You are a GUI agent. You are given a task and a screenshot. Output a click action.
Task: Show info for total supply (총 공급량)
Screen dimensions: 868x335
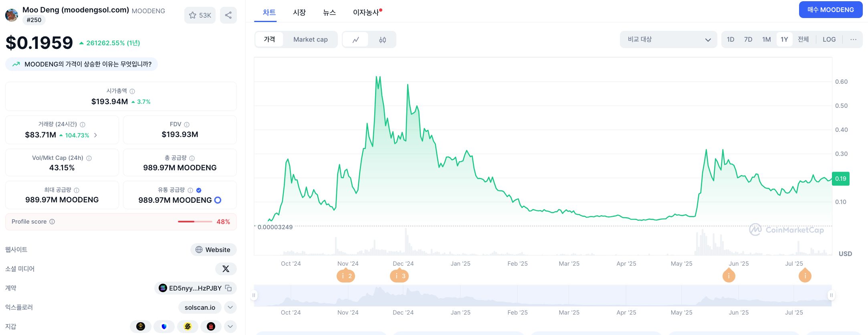pos(192,158)
